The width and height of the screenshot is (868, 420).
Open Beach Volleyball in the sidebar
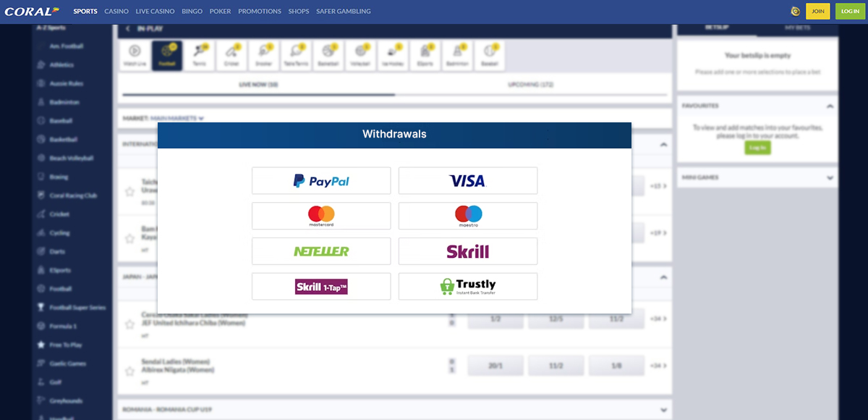(x=72, y=158)
